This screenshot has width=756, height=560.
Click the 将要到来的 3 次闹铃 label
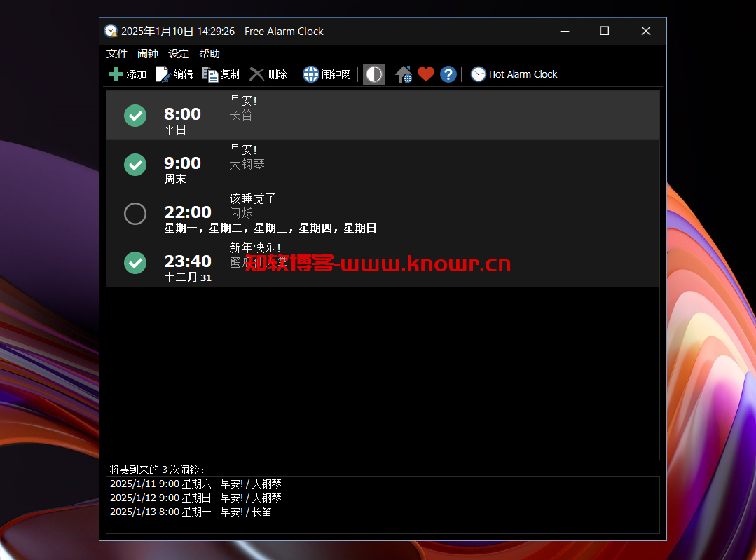(157, 470)
